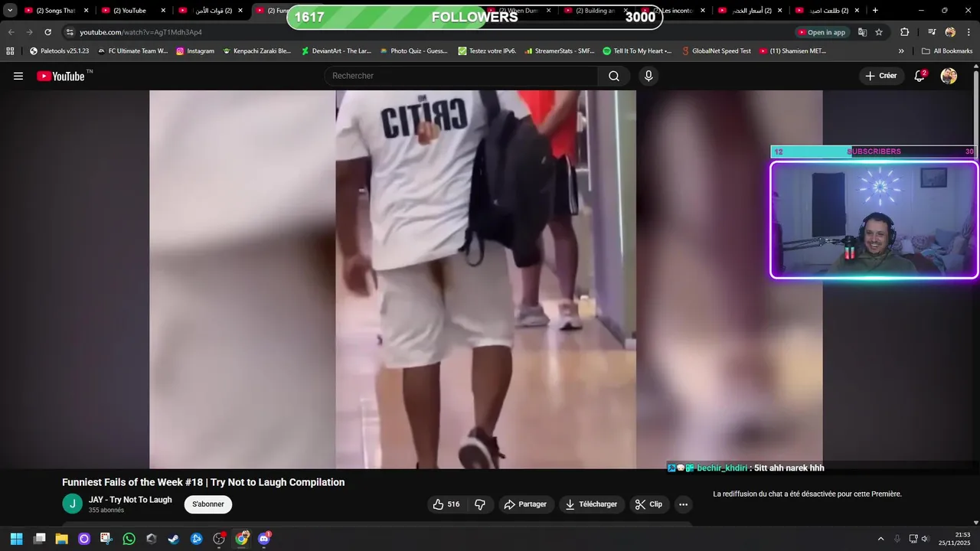View site information icon in address bar
Screen dimensions: 980x551
click(x=70, y=32)
